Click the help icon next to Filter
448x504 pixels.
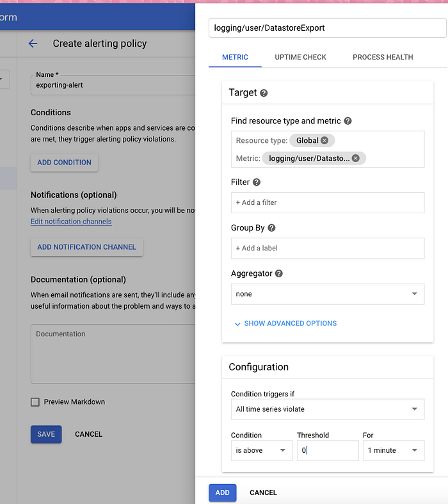(x=257, y=183)
